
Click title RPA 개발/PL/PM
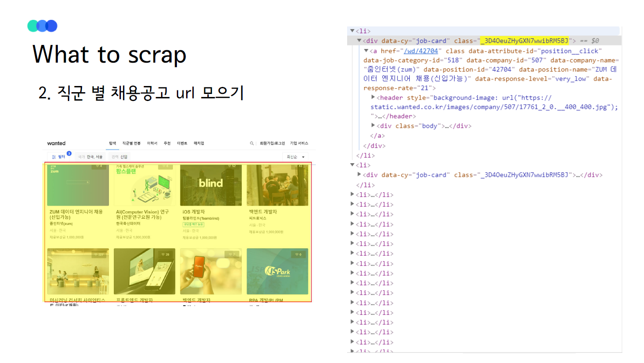click(x=266, y=300)
